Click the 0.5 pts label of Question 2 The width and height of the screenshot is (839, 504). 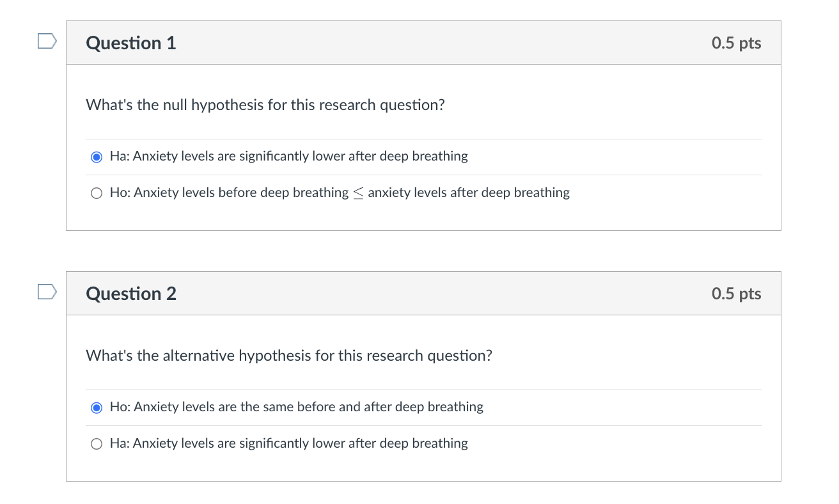pyautogui.click(x=736, y=294)
